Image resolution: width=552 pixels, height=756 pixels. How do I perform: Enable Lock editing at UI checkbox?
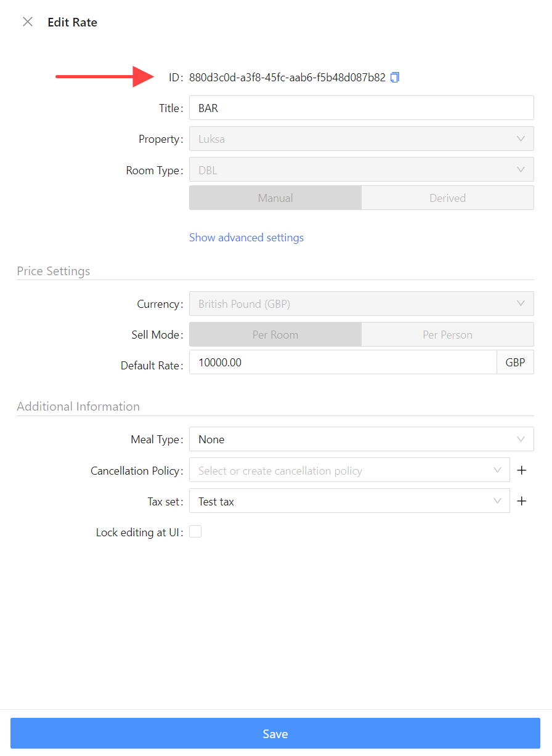(x=195, y=532)
